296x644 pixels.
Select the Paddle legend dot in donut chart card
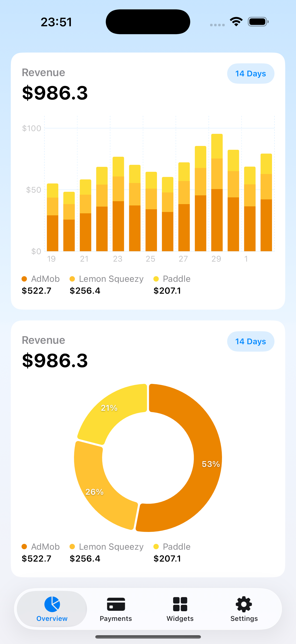pyautogui.click(x=156, y=547)
